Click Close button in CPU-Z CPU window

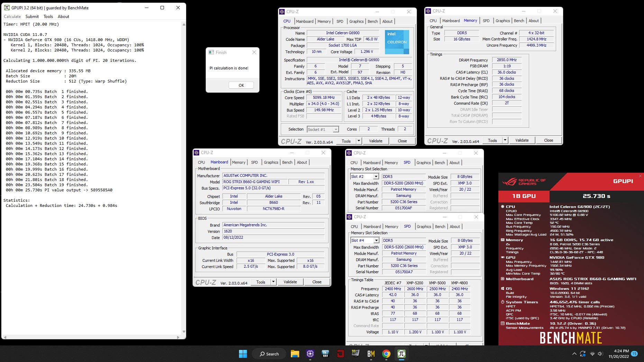pos(402,141)
